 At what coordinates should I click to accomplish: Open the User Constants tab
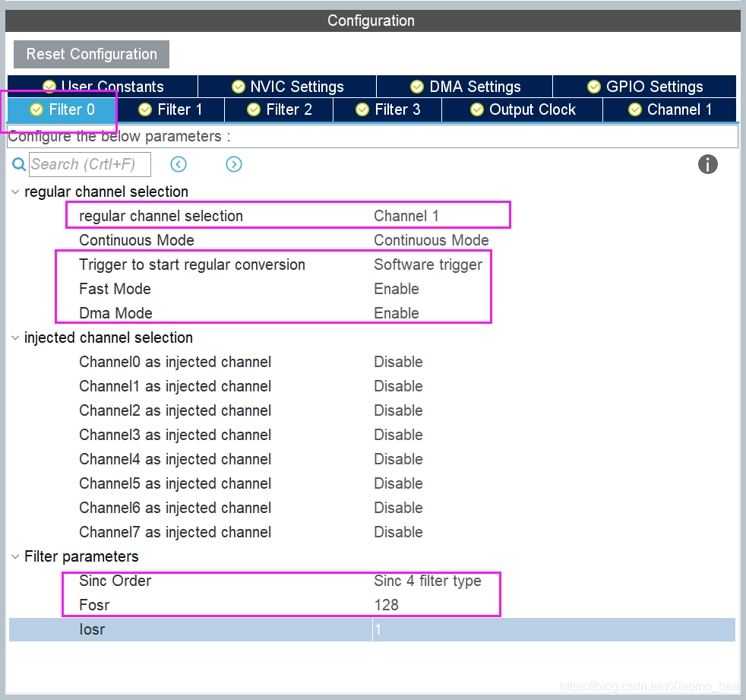pos(103,87)
